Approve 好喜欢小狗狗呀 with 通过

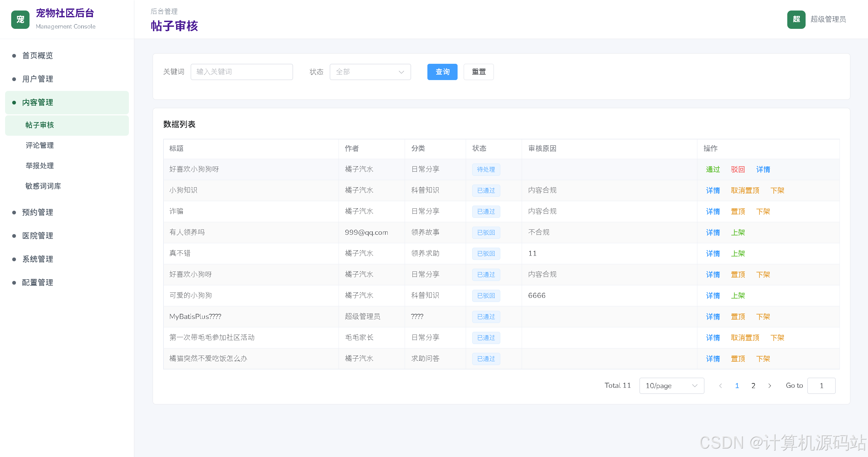tap(713, 170)
